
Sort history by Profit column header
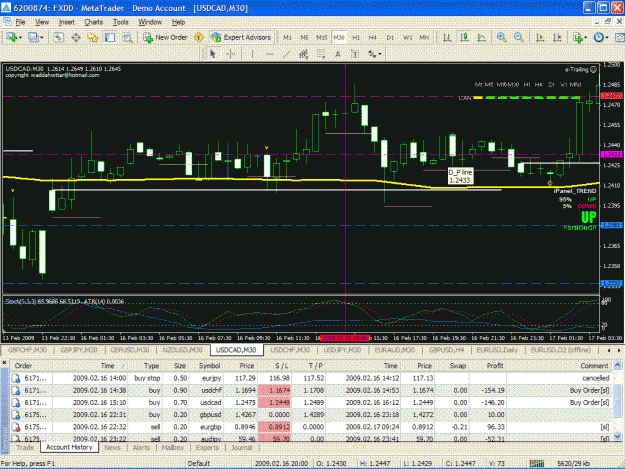pos(495,365)
